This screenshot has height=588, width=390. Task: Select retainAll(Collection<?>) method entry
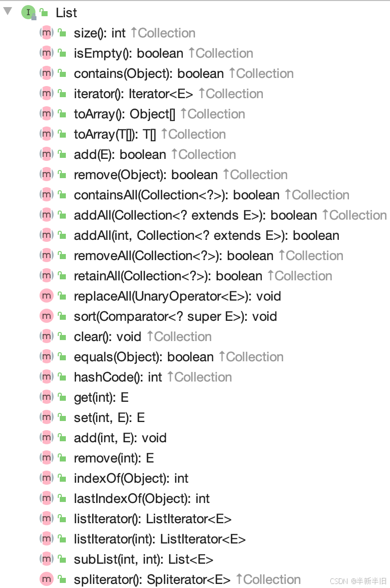[x=168, y=276]
